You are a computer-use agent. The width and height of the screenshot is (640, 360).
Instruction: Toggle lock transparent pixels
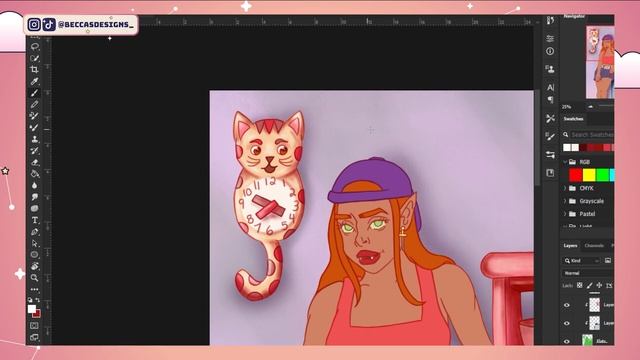579,285
